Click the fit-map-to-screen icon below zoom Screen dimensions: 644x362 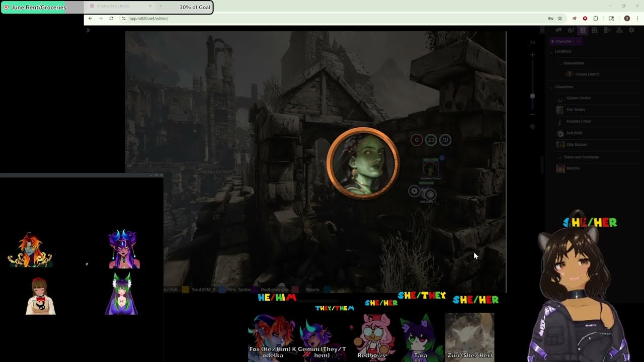pos(532,127)
